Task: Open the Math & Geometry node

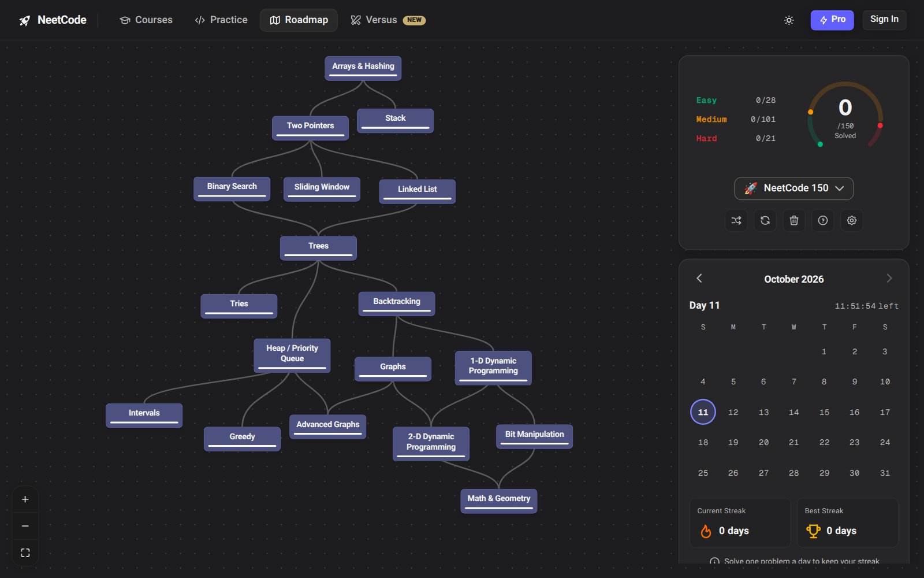Action: click(x=499, y=501)
